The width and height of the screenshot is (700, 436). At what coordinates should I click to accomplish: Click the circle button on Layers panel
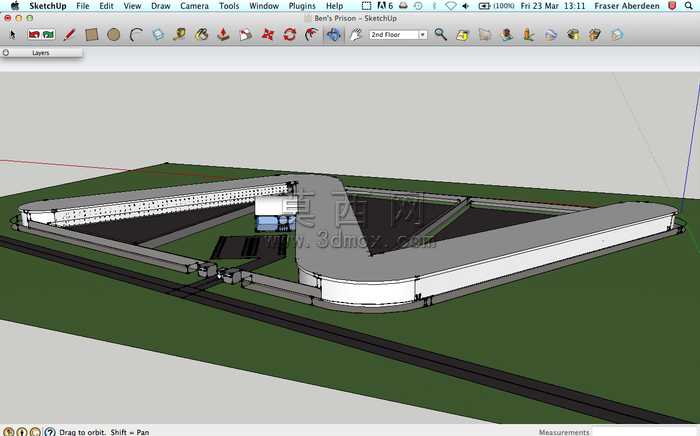tap(6, 53)
